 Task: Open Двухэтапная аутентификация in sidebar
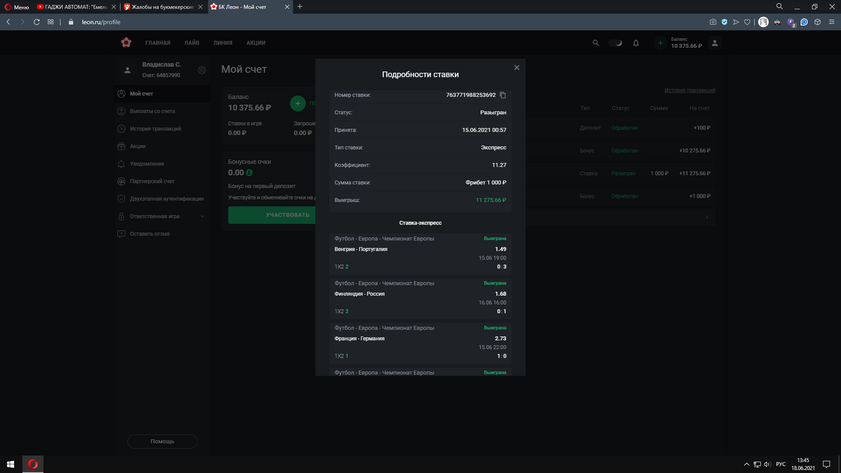tap(163, 199)
